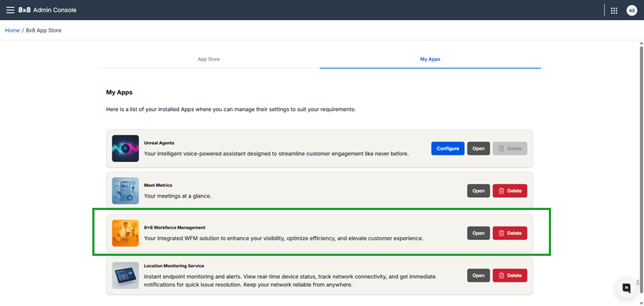This screenshot has width=644, height=306.
Task: Click the AS user avatar
Action: coord(631,10)
